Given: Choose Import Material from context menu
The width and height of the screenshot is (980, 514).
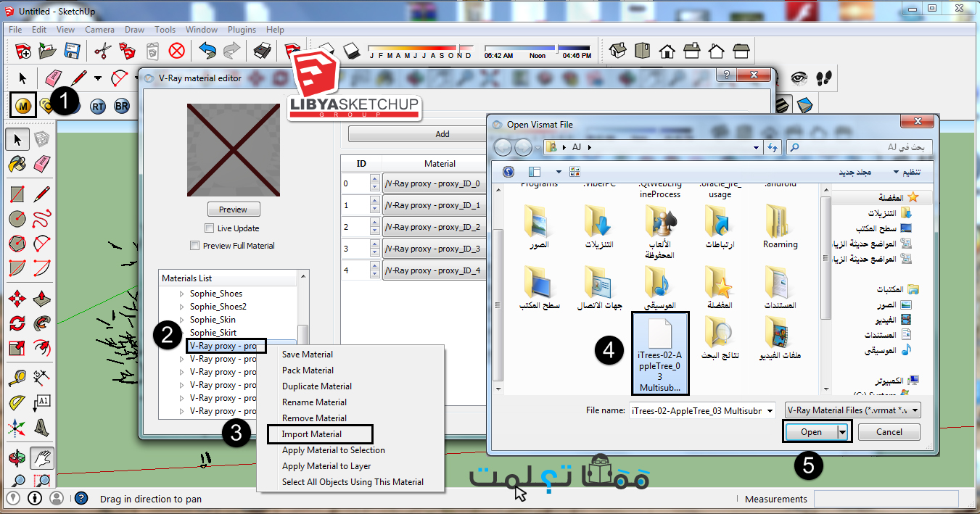Looking at the screenshot, I should pyautogui.click(x=312, y=434).
